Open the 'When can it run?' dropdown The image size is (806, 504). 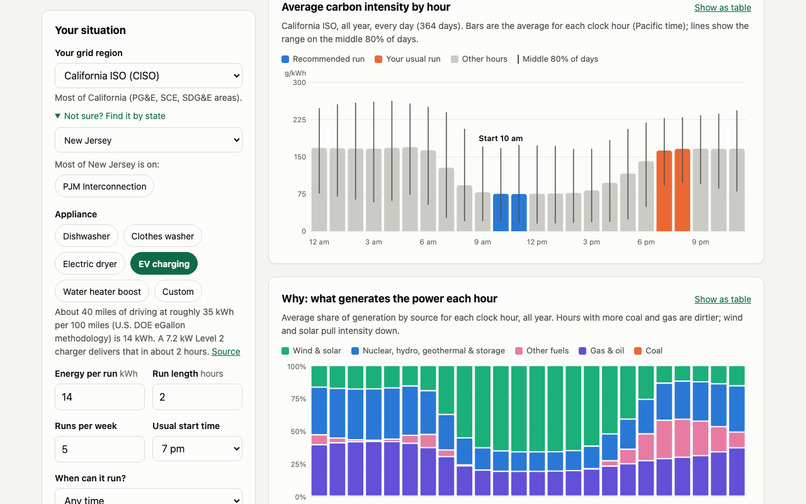click(x=149, y=497)
